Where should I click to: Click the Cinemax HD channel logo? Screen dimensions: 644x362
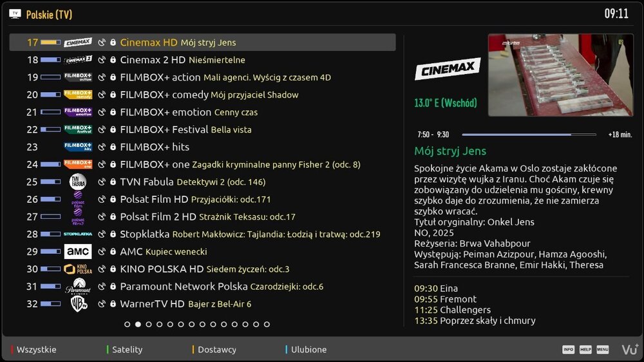pos(78,43)
